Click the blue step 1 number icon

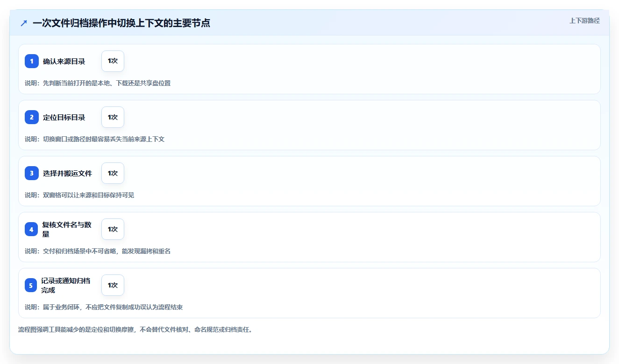(32, 61)
